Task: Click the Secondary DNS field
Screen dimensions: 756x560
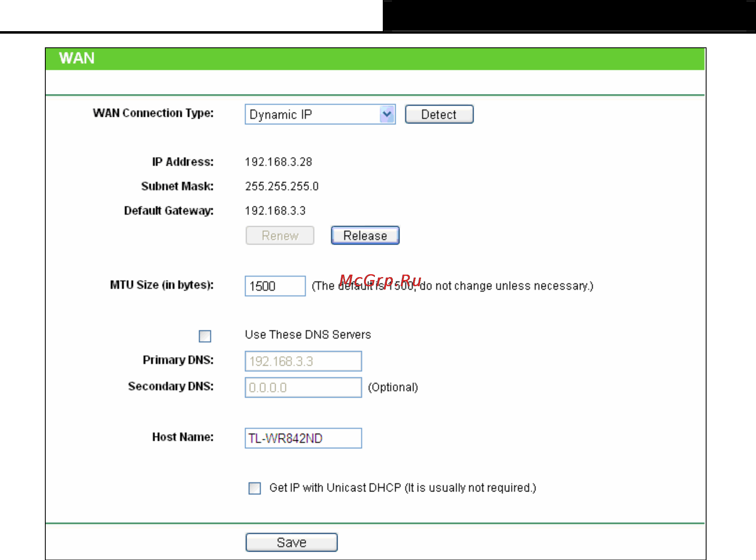Action: point(303,388)
